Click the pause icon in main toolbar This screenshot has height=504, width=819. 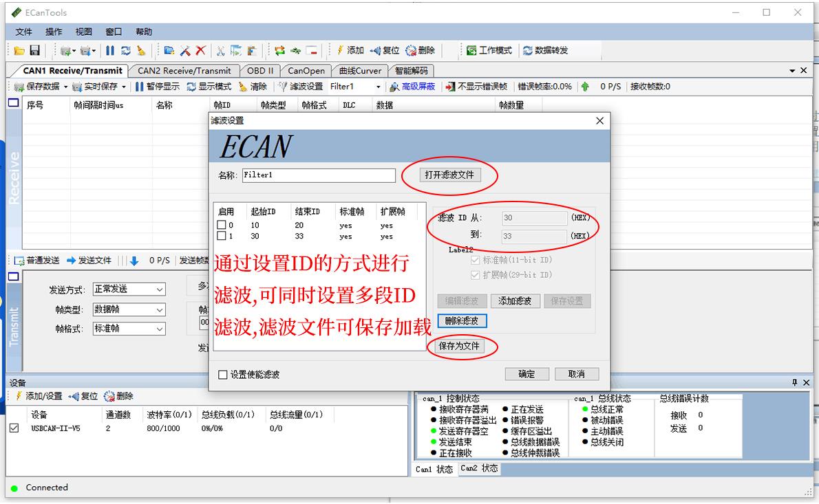(110, 51)
